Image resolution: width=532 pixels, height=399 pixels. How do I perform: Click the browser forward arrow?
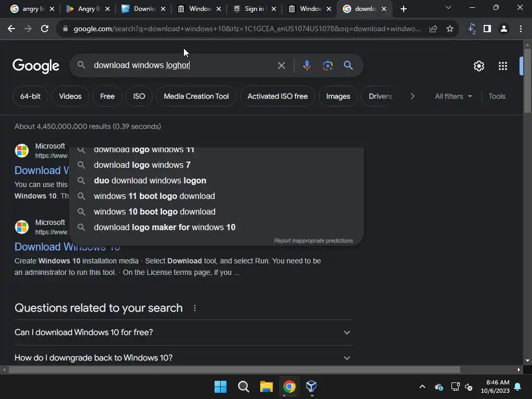pyautogui.click(x=28, y=29)
